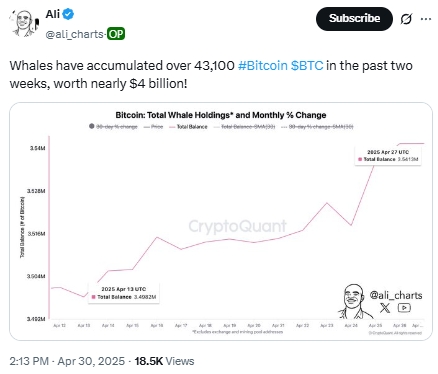Click the green OP badge
438x374 pixels.
[116, 34]
